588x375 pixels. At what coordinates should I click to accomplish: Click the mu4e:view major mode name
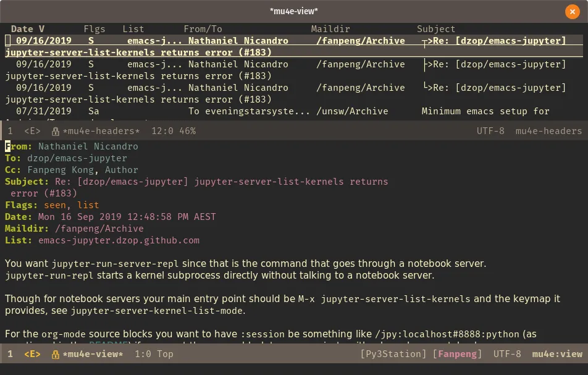coord(556,354)
